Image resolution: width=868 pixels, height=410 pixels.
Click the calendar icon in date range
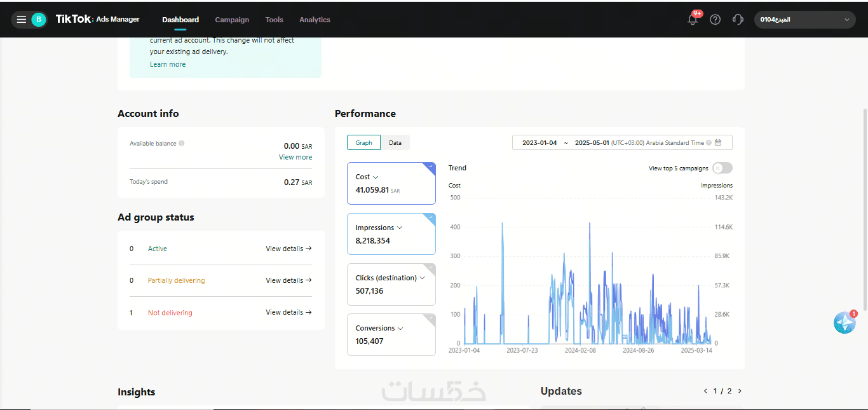click(x=718, y=142)
